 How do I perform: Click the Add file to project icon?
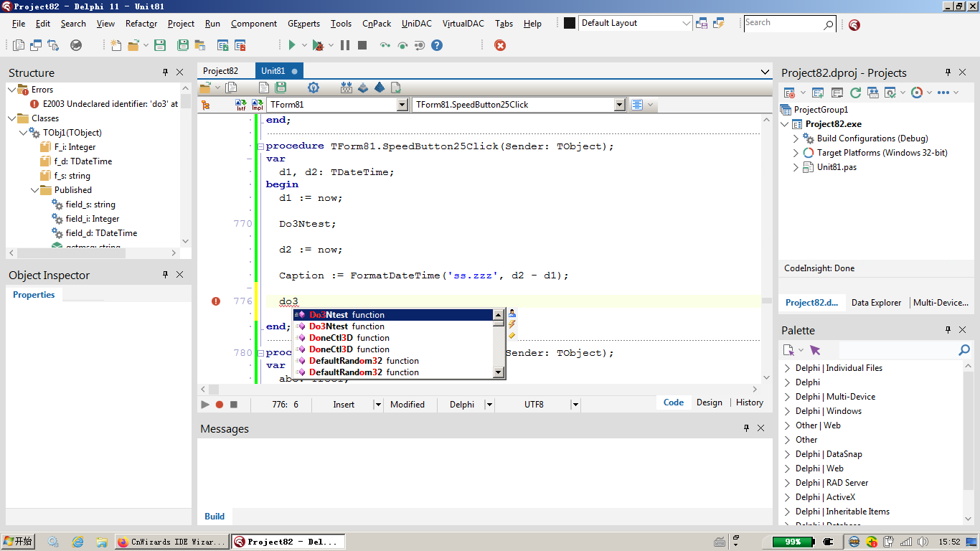click(x=222, y=45)
